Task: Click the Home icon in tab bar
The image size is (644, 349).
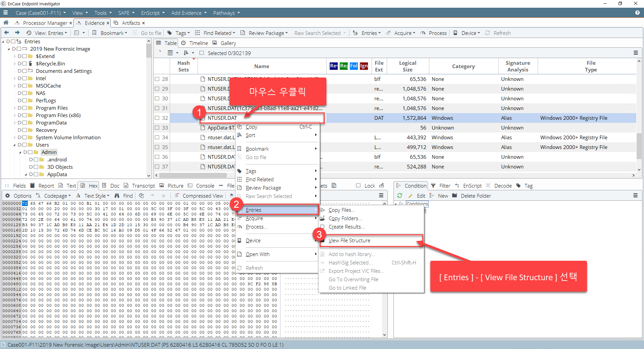Action: click(x=6, y=23)
